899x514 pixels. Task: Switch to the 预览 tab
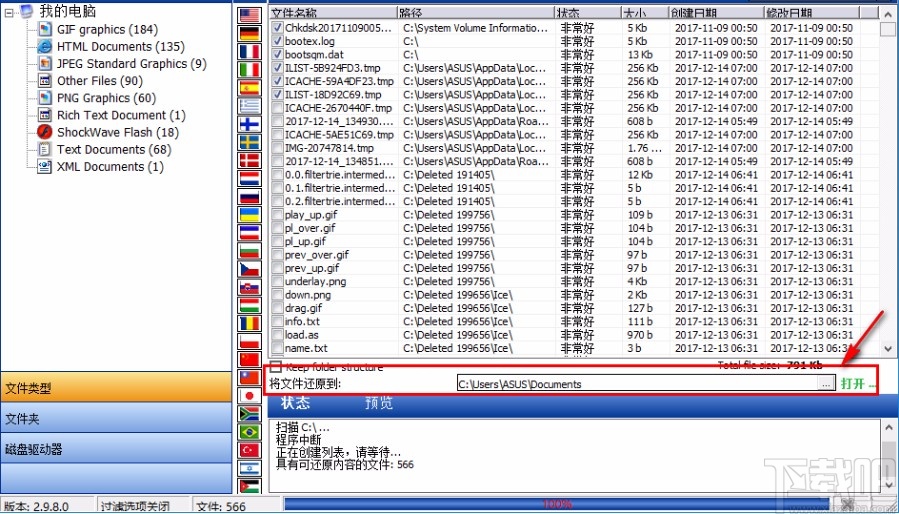(x=380, y=403)
